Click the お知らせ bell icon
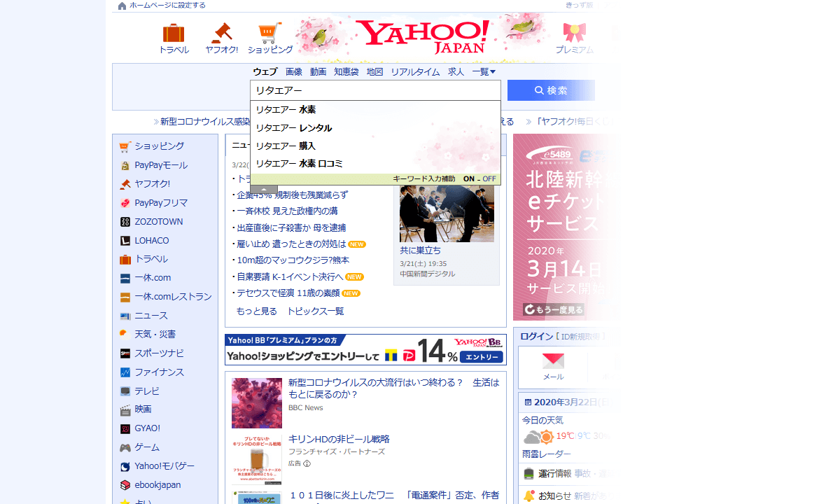 point(528,496)
